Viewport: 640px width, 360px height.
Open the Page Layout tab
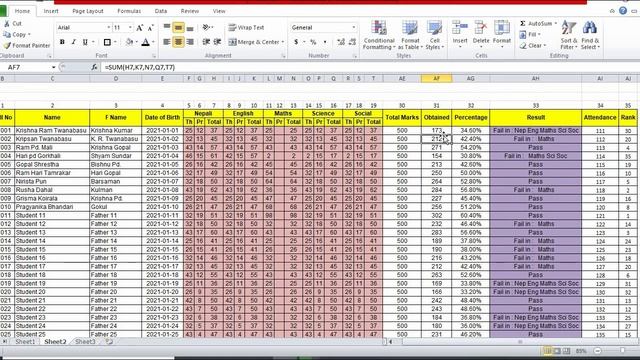coord(88,11)
